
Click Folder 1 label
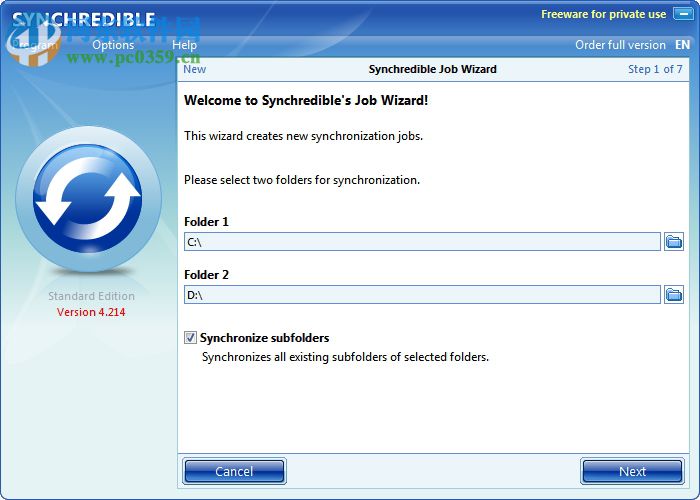pyautogui.click(x=206, y=222)
